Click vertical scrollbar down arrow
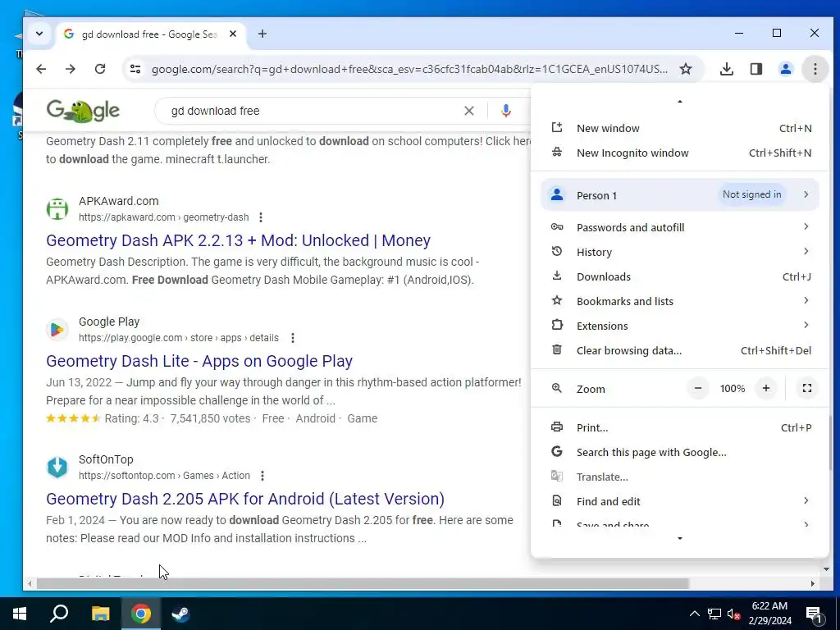This screenshot has height=630, width=840. [x=825, y=569]
